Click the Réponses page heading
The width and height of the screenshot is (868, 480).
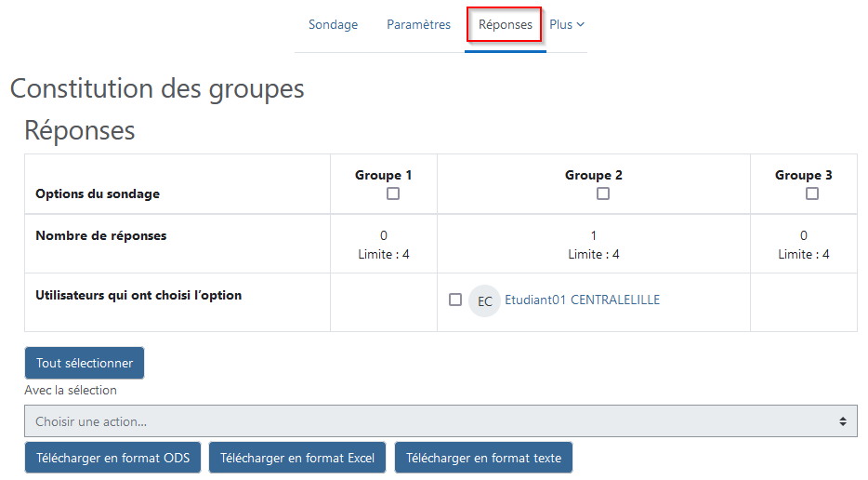pos(80,131)
